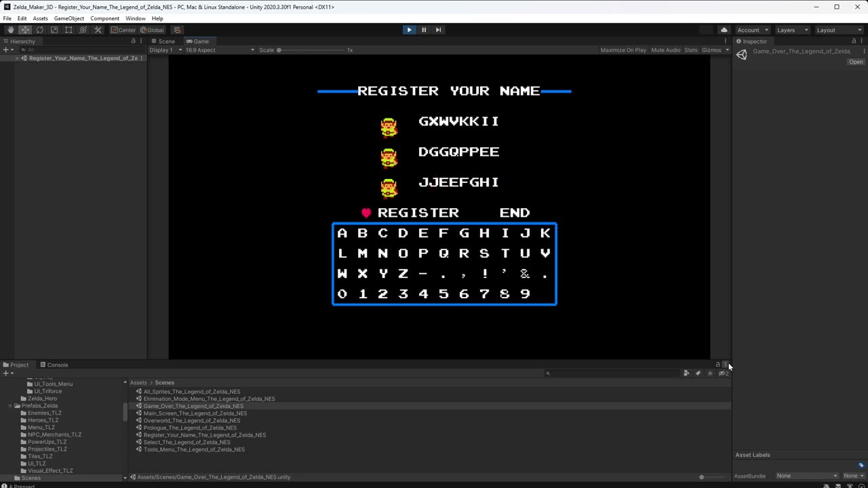
Task: Collapse the Prefabs_Zelda folder
Action: (10, 406)
